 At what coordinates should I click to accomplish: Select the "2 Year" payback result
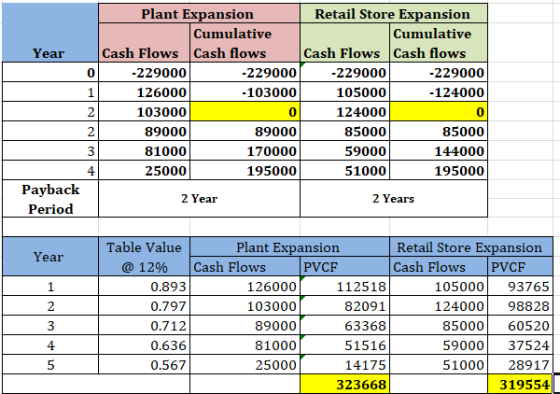coord(199,199)
